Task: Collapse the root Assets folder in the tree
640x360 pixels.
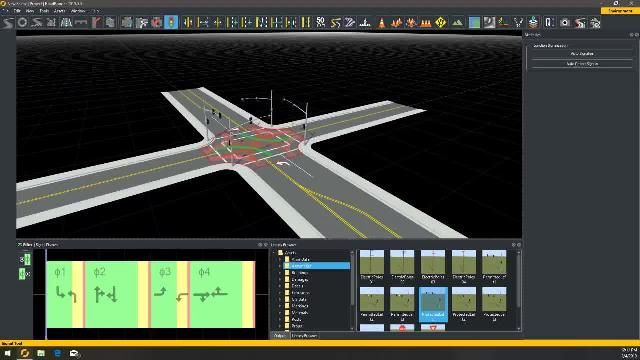Action: [x=274, y=253]
